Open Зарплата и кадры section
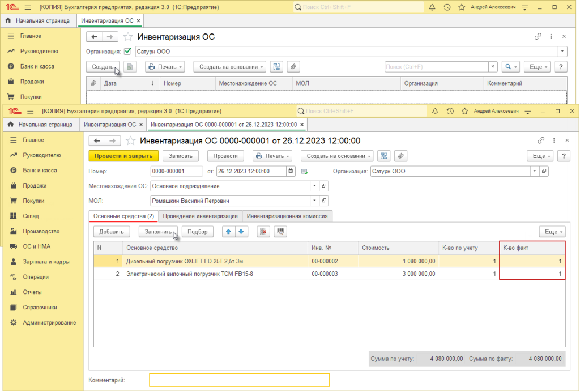The height and width of the screenshot is (392, 580). click(46, 262)
